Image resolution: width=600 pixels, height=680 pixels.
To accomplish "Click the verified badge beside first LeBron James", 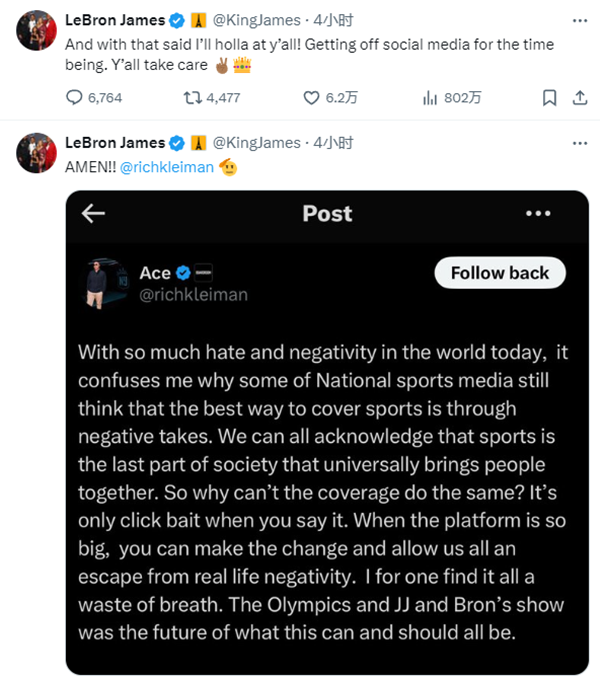I will pyautogui.click(x=177, y=20).
